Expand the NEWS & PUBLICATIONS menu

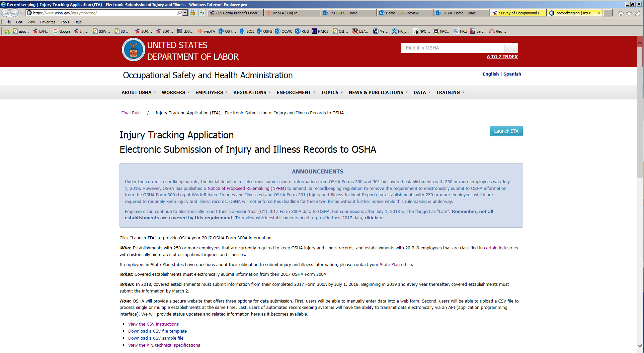378,93
